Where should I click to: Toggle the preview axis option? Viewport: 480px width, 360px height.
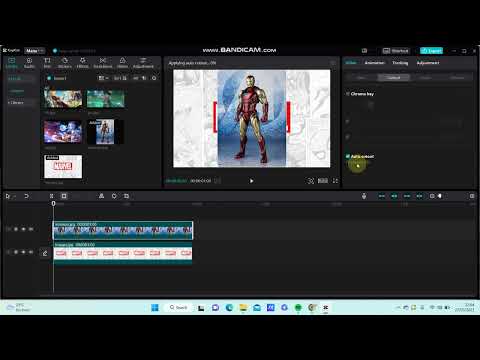tap(419, 196)
